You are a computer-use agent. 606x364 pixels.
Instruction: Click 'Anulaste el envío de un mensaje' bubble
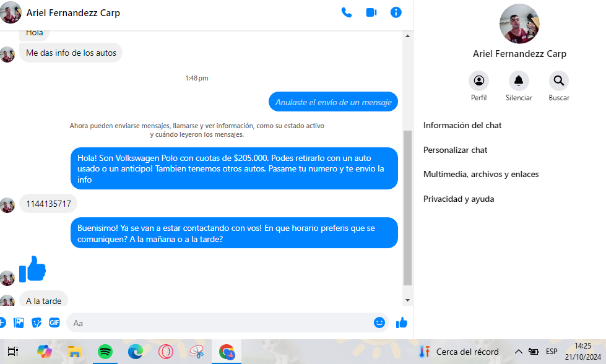coord(333,102)
